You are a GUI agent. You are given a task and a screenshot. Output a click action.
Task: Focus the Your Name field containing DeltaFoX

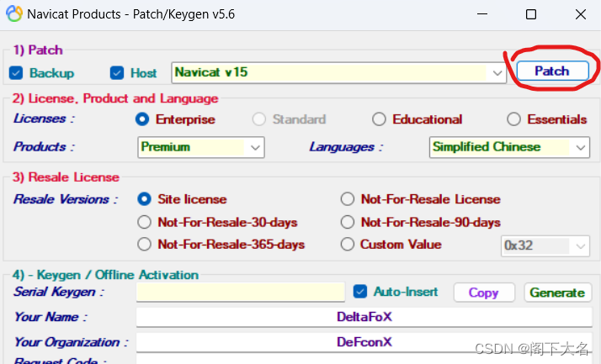coord(364,317)
